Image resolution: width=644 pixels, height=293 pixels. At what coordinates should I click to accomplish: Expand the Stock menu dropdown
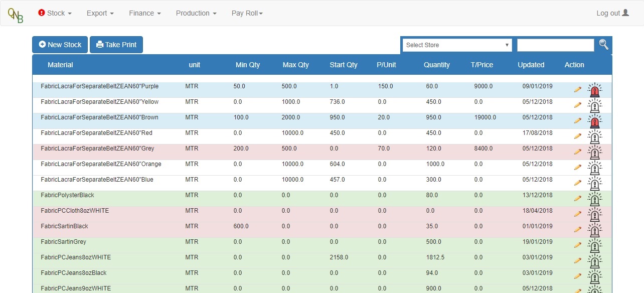click(x=55, y=13)
